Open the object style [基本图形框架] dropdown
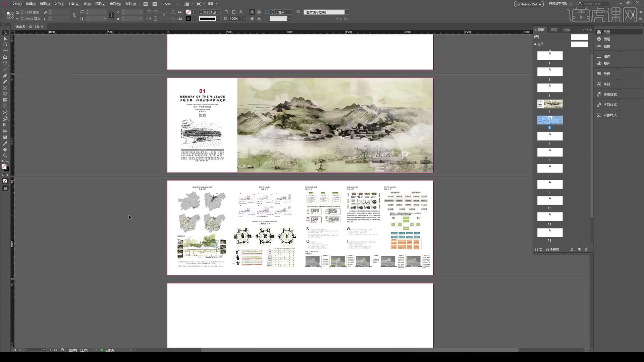644x362 pixels. pyautogui.click(x=347, y=12)
